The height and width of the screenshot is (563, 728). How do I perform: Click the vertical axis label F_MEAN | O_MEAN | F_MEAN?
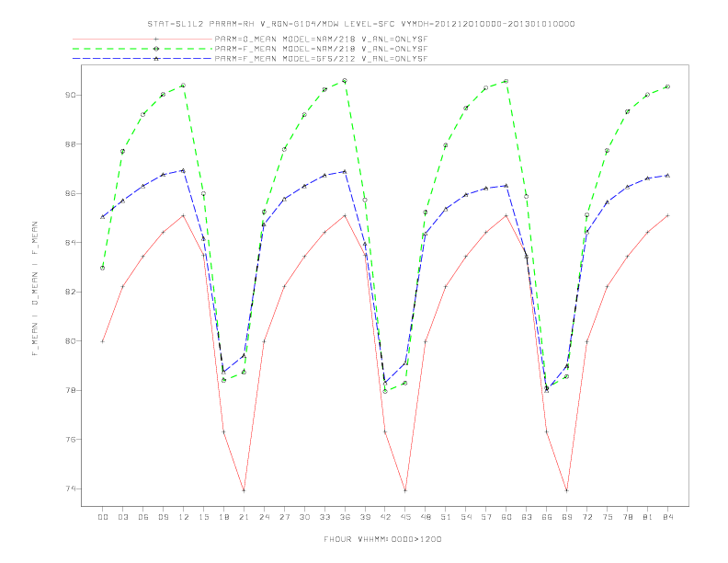35,289
